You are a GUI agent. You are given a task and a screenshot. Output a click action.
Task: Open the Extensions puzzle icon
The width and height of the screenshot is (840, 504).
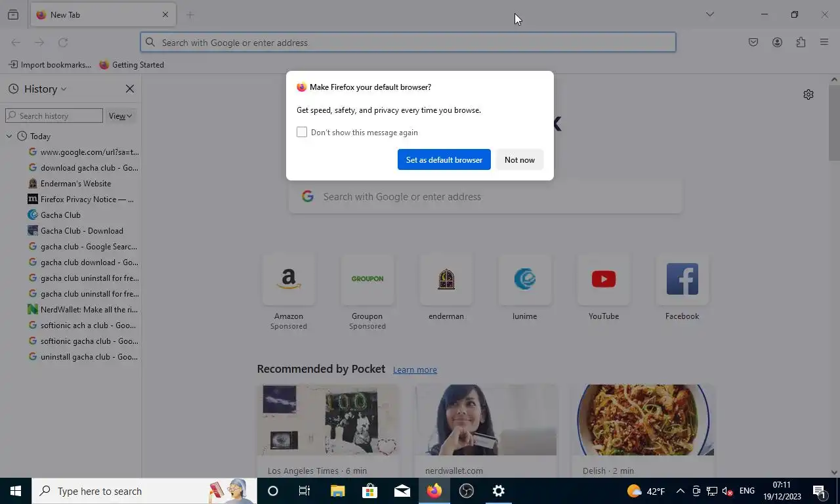click(x=801, y=43)
